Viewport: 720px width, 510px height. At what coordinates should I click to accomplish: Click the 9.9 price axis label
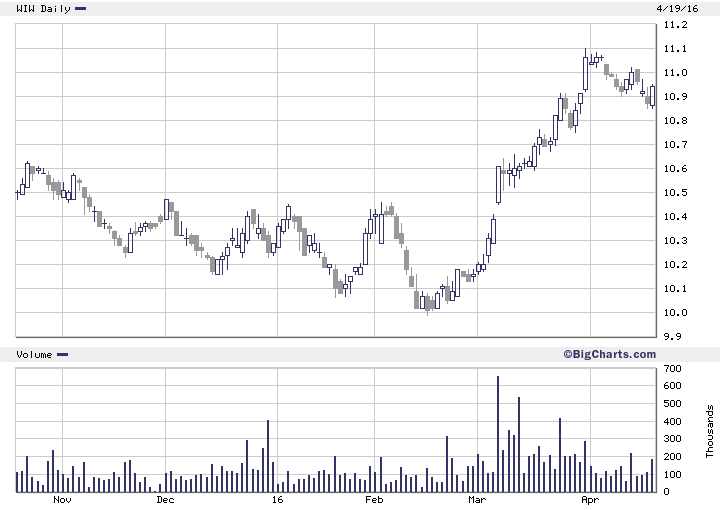pos(673,336)
